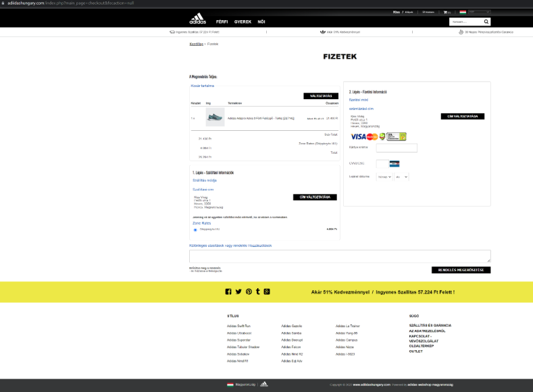Click VÁLTOZTATÁS button above cart contents
Viewport: 533px width, 392px height.
[321, 96]
